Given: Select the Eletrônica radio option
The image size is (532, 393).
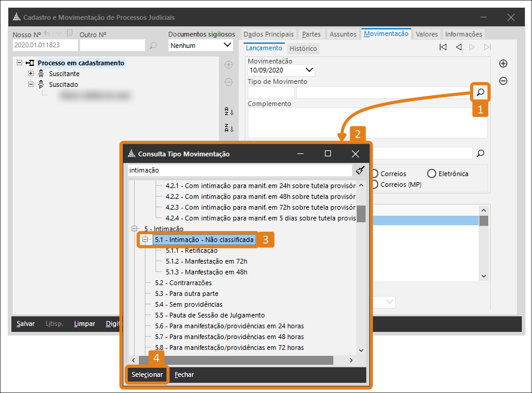Looking at the screenshot, I should coord(433,174).
